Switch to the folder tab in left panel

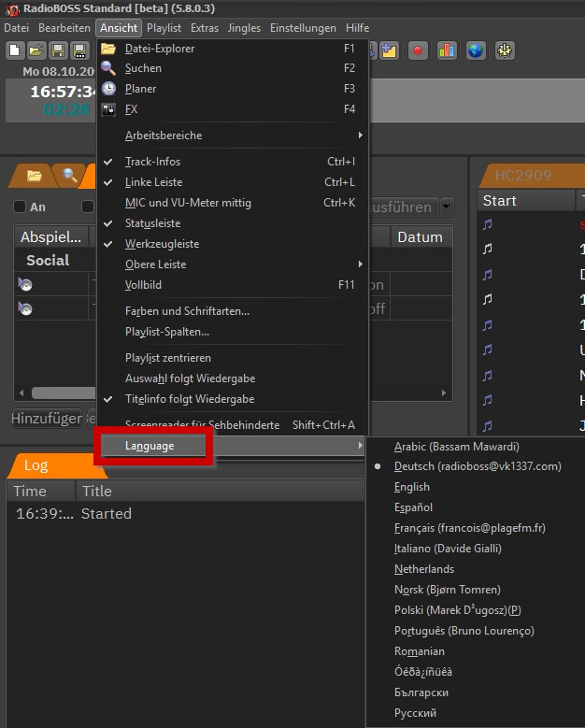click(x=33, y=176)
